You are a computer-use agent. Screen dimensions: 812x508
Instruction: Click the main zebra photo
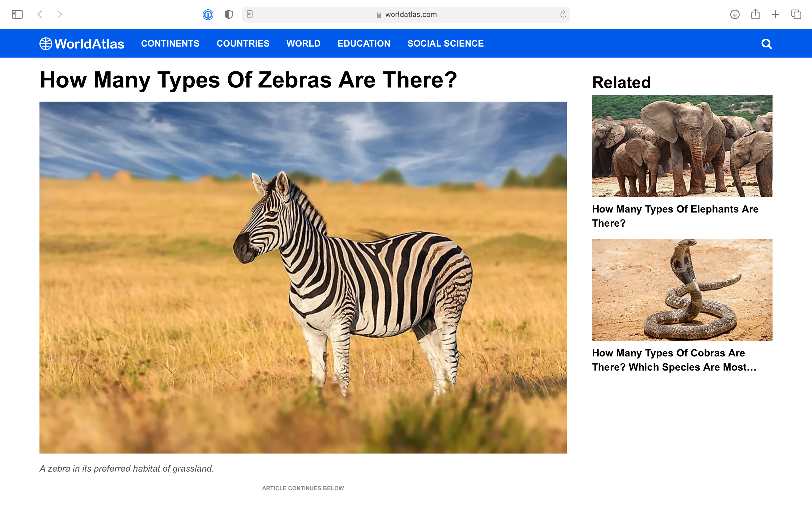tap(303, 277)
